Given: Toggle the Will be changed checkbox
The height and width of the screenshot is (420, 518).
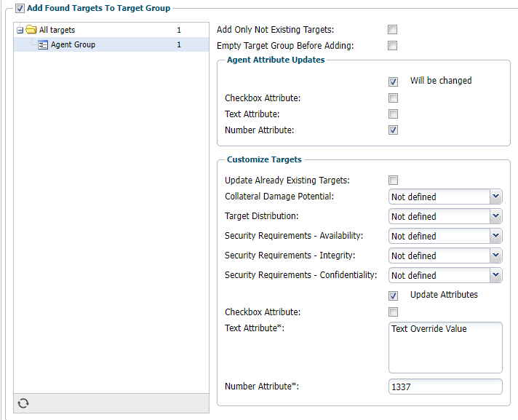Looking at the screenshot, I should [393, 82].
